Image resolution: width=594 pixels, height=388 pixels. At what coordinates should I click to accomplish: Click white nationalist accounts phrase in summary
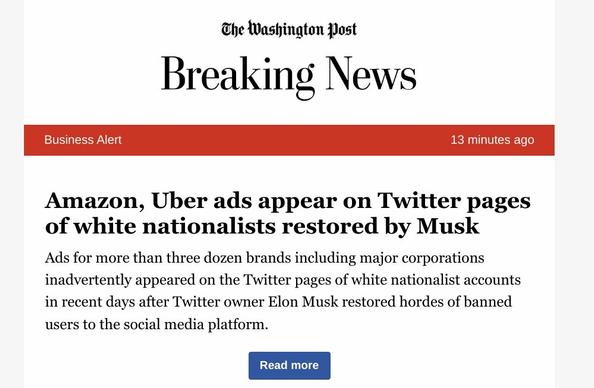click(x=436, y=280)
